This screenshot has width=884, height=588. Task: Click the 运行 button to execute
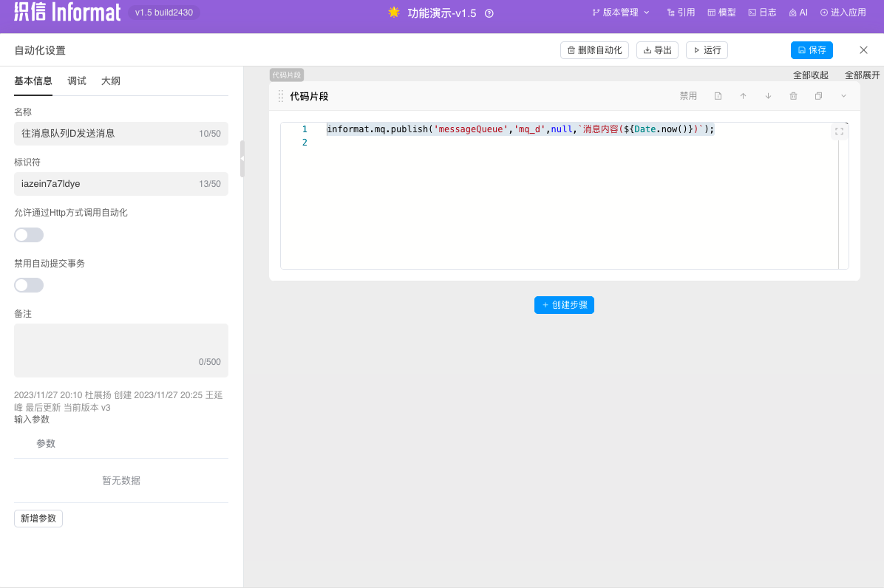pyautogui.click(x=706, y=50)
